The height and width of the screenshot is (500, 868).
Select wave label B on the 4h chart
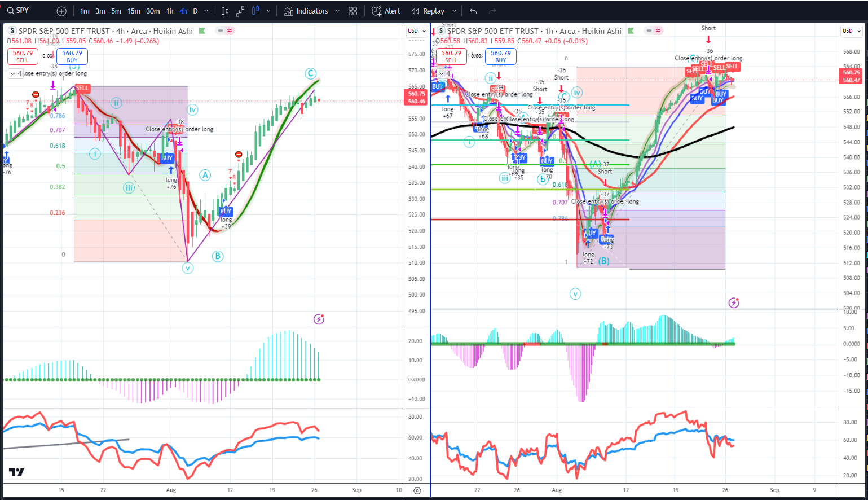point(218,256)
